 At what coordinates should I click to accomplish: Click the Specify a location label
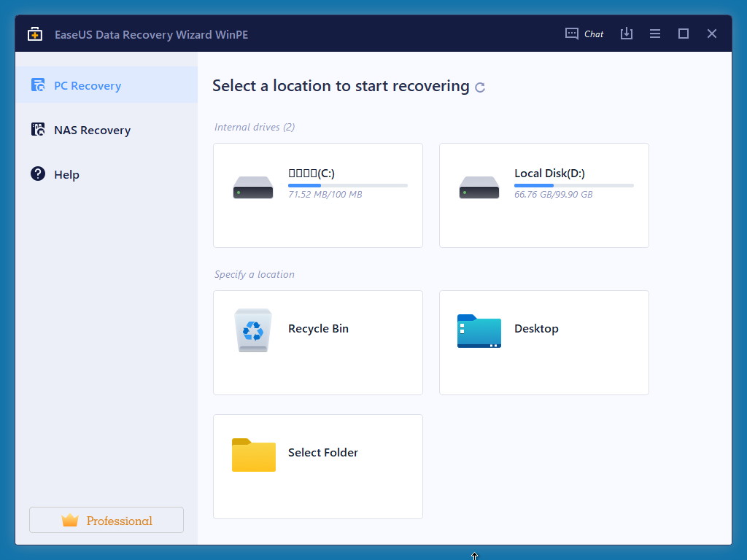coord(255,274)
